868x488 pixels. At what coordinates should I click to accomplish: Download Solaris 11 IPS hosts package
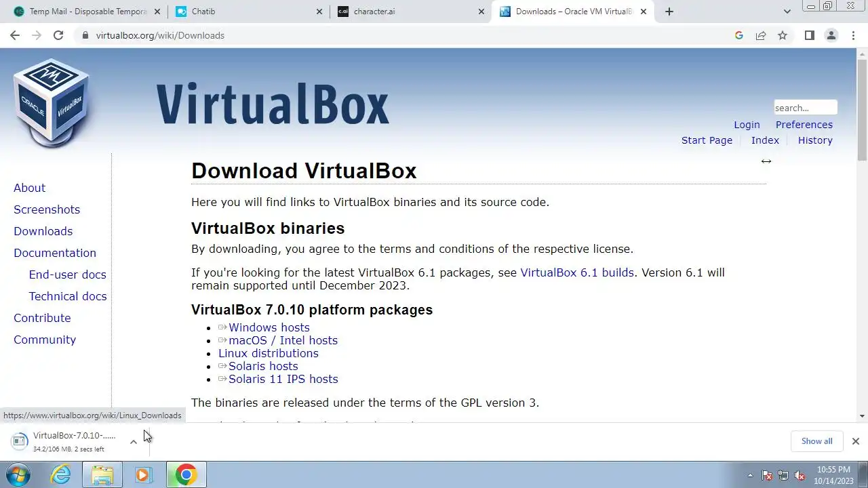(283, 379)
